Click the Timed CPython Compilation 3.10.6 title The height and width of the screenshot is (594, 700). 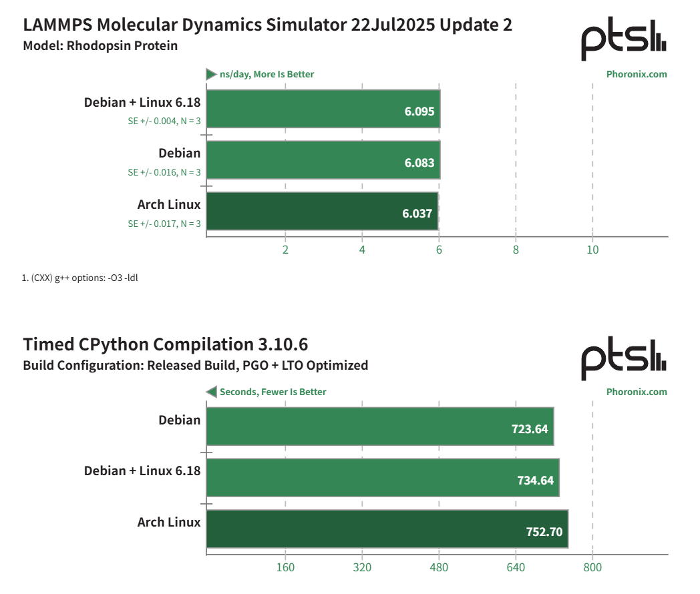(165, 344)
